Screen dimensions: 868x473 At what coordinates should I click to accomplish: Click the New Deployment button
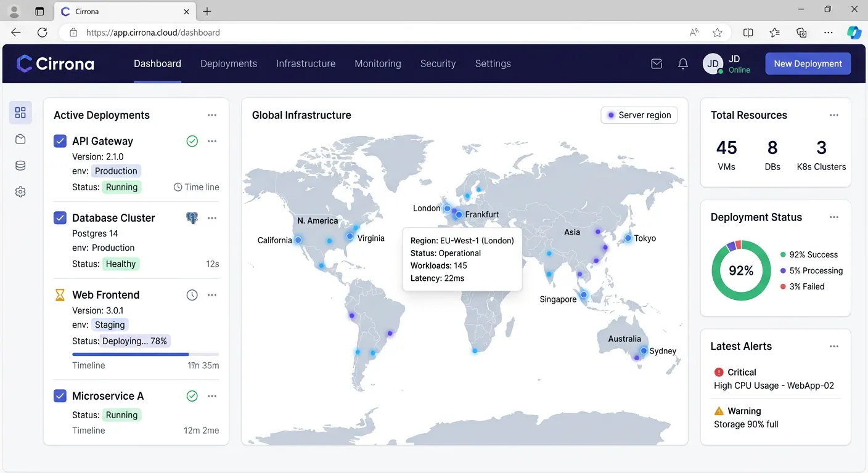point(808,63)
